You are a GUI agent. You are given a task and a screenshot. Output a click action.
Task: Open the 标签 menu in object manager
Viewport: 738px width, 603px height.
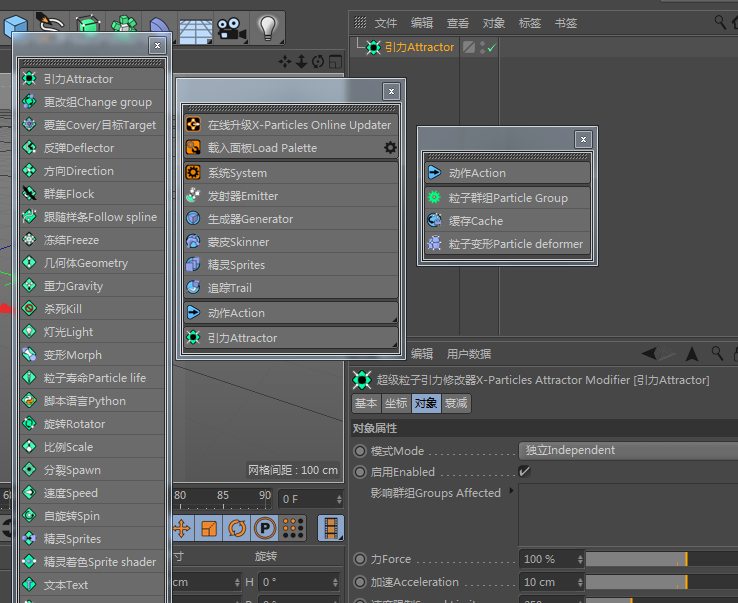click(530, 23)
